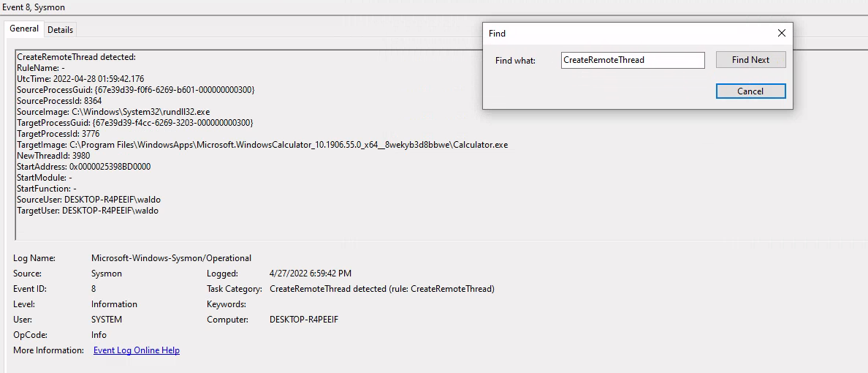The width and height of the screenshot is (868, 373).
Task: Click the 'Event 8, Sysmon' header
Action: (35, 7)
